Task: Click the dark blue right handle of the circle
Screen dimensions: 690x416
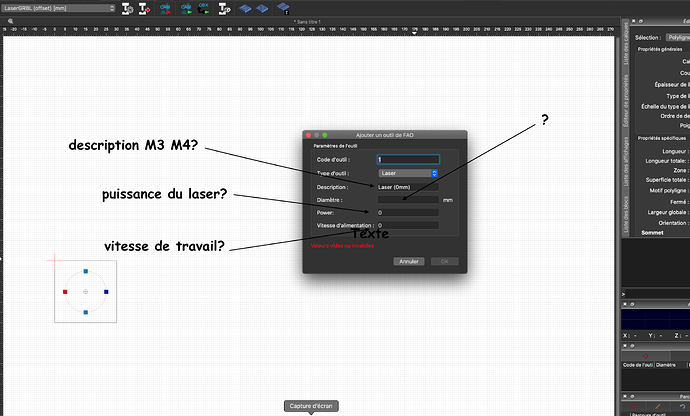Action: [106, 292]
